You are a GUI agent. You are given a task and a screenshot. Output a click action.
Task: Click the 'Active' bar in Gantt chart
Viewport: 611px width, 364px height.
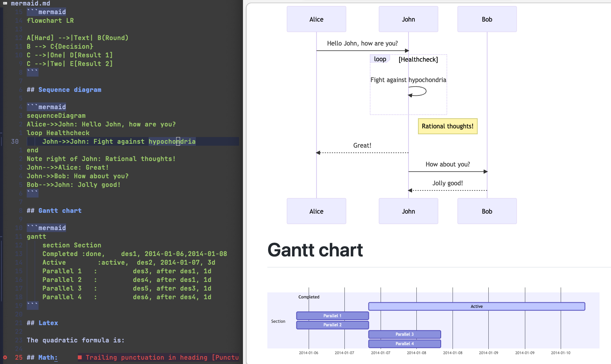[477, 306]
